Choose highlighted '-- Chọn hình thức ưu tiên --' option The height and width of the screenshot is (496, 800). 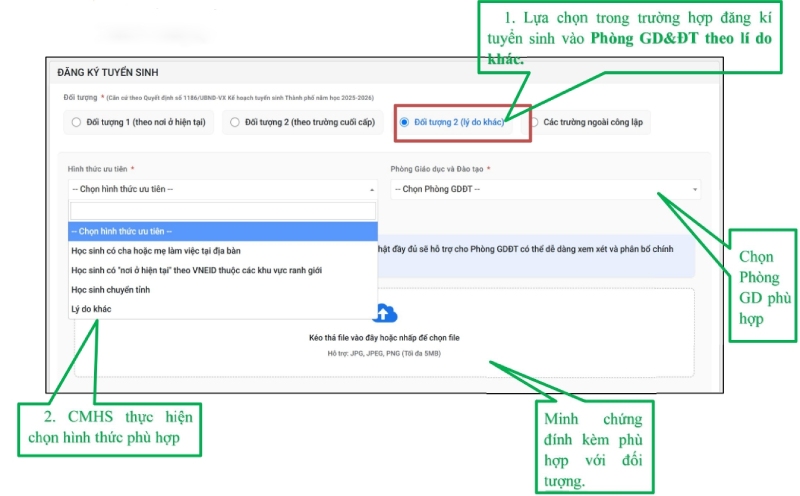(x=223, y=232)
